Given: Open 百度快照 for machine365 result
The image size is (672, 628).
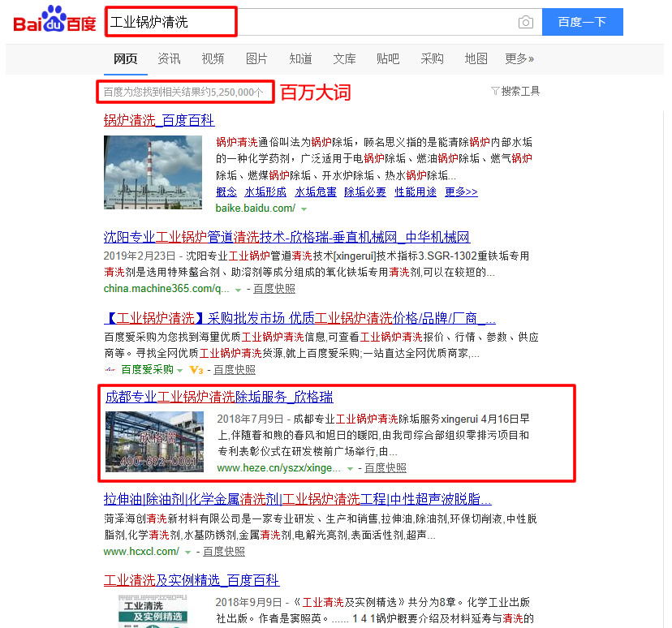Looking at the screenshot, I should click(274, 289).
